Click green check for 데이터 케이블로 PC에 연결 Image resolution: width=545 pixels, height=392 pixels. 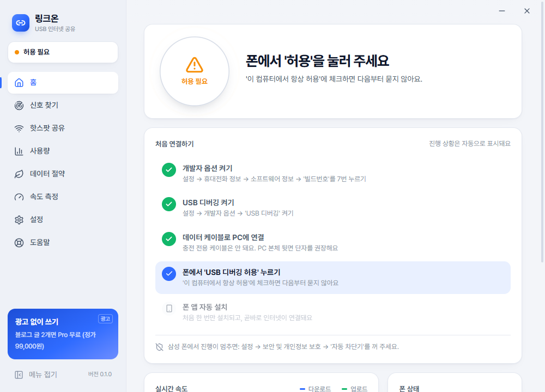click(x=169, y=239)
